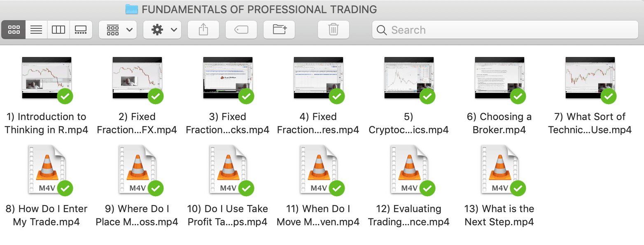Switch to list view mode
644x245 pixels.
click(x=36, y=30)
